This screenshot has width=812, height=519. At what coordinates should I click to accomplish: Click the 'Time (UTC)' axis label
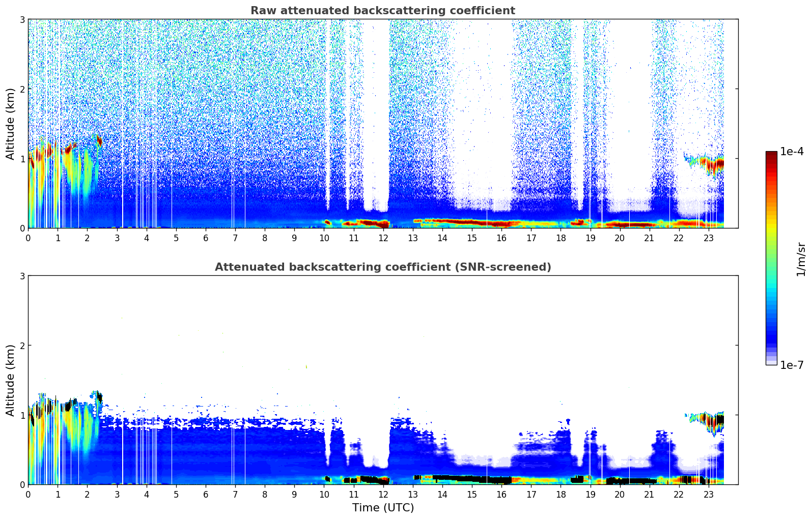[x=383, y=507]
